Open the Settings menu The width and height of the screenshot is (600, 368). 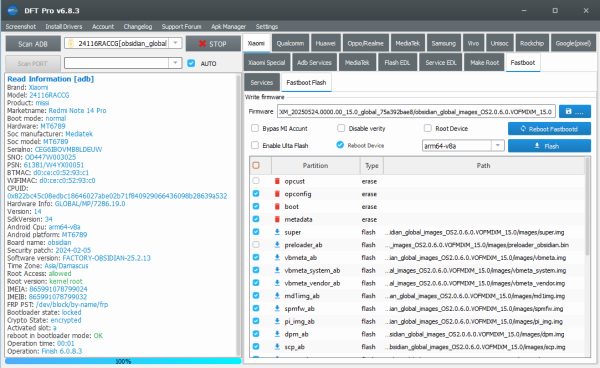click(x=267, y=26)
